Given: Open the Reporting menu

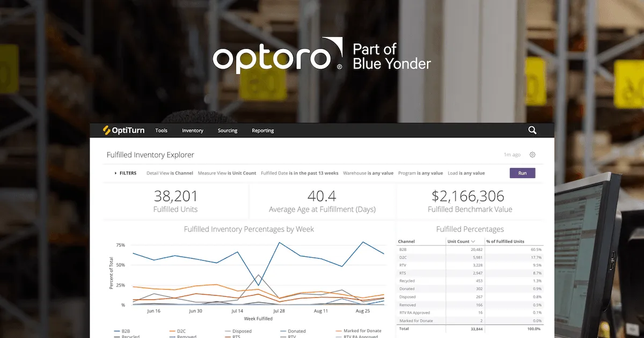Looking at the screenshot, I should (x=263, y=130).
